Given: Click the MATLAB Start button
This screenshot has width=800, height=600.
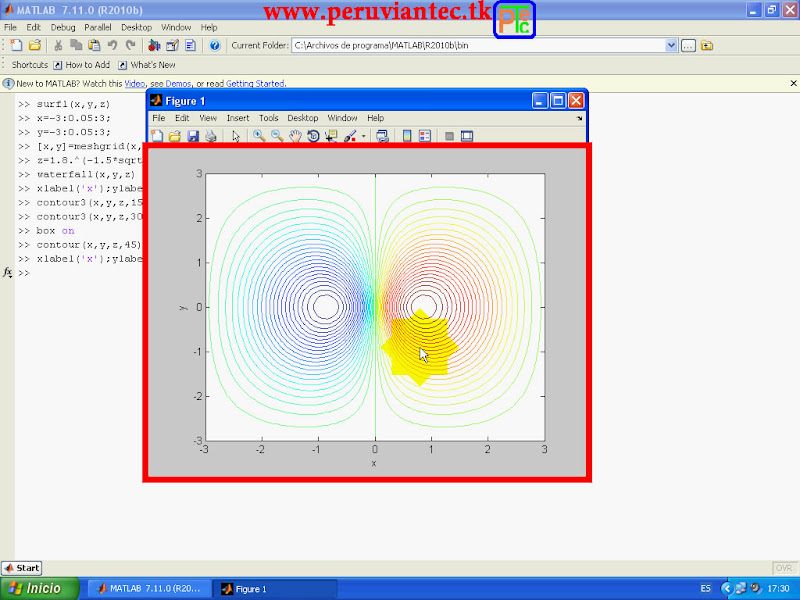Looking at the screenshot, I should click(x=22, y=568).
